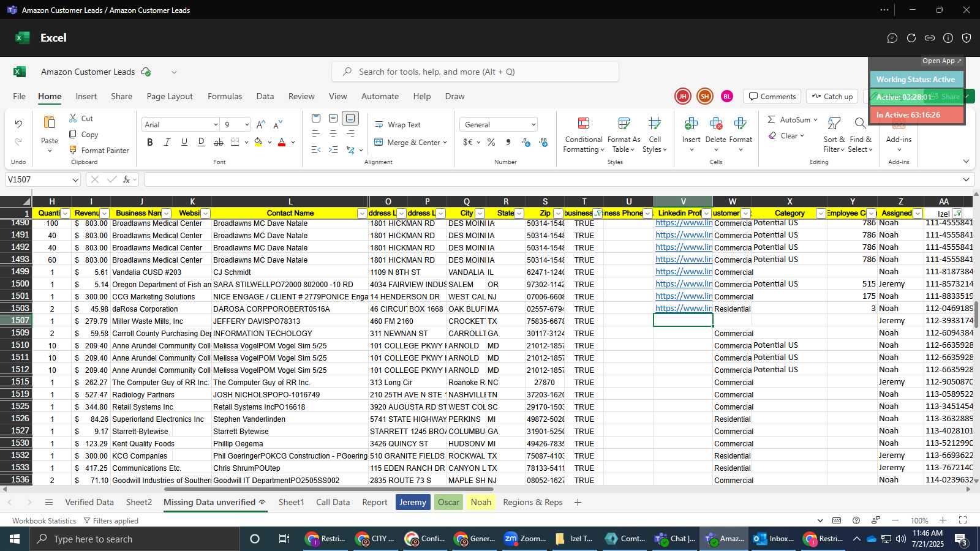The image size is (980, 551).
Task: Click Workbook Statistics in status bar
Action: [44, 520]
